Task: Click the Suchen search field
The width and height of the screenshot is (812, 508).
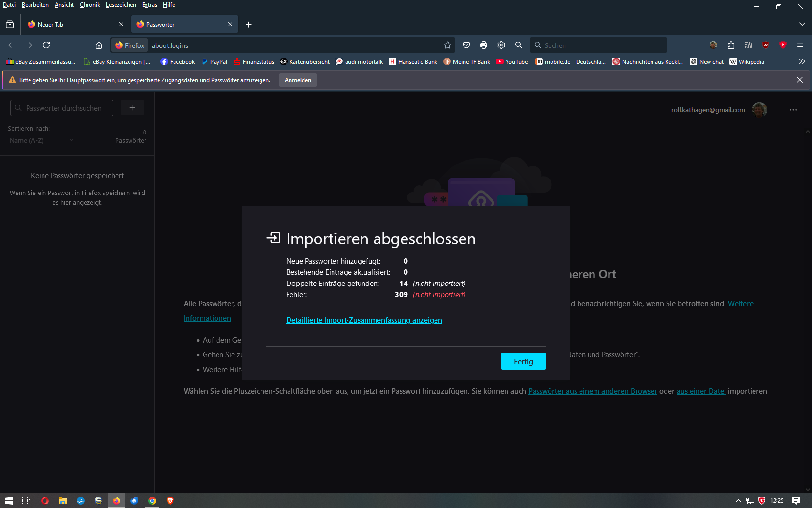Action: (x=598, y=45)
